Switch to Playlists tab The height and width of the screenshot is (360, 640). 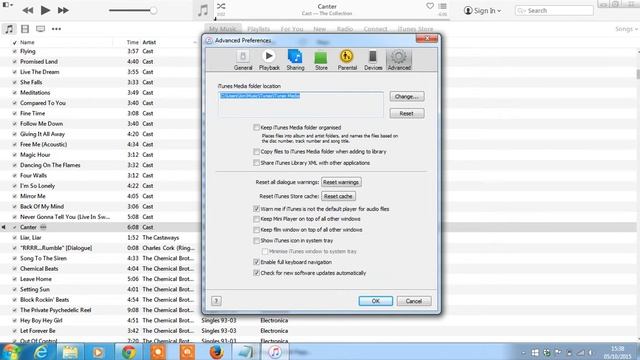tap(258, 29)
